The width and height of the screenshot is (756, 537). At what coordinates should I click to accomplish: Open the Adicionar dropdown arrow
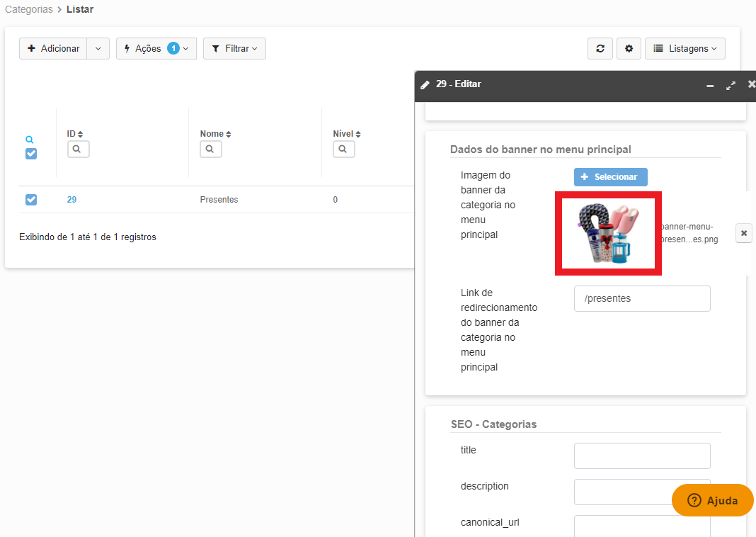pos(98,49)
